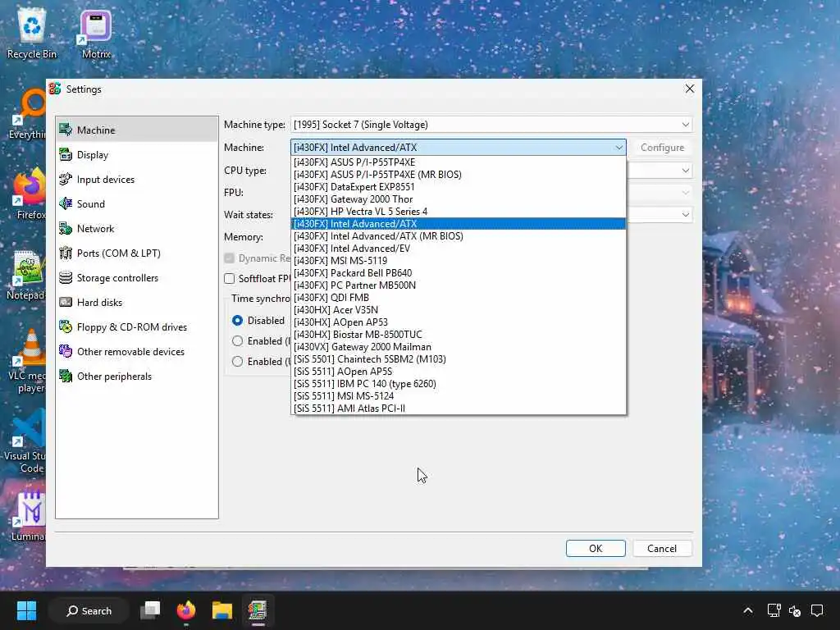The image size is (840, 630).
Task: Select QDI FMB machine
Action: tap(458, 297)
